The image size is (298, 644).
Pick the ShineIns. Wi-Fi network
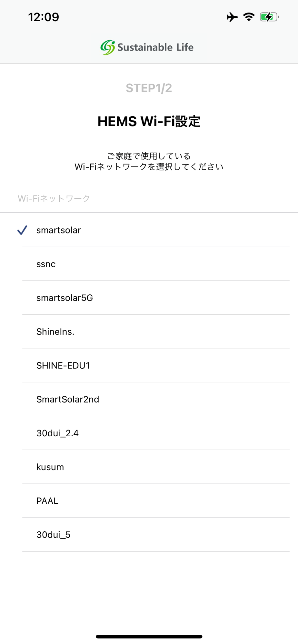point(55,332)
